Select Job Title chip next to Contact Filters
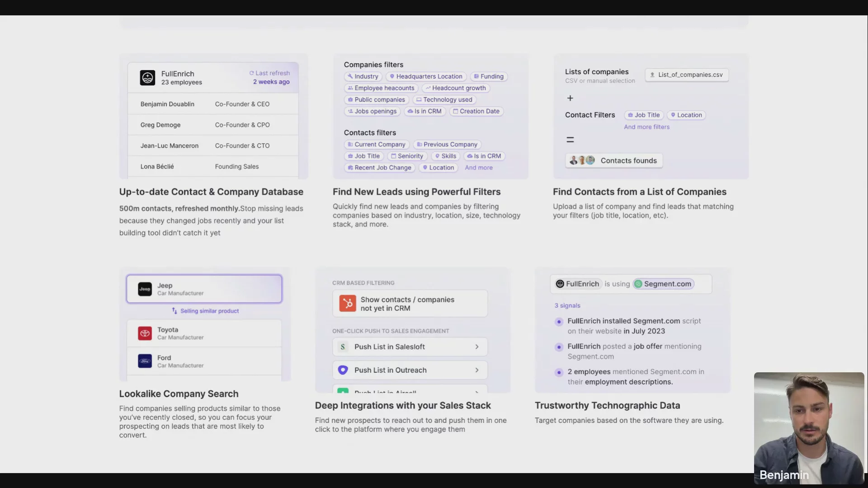The width and height of the screenshot is (868, 488). tap(644, 115)
